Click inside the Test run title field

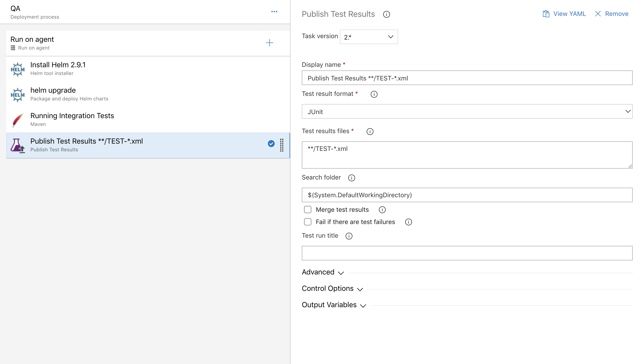pos(467,253)
